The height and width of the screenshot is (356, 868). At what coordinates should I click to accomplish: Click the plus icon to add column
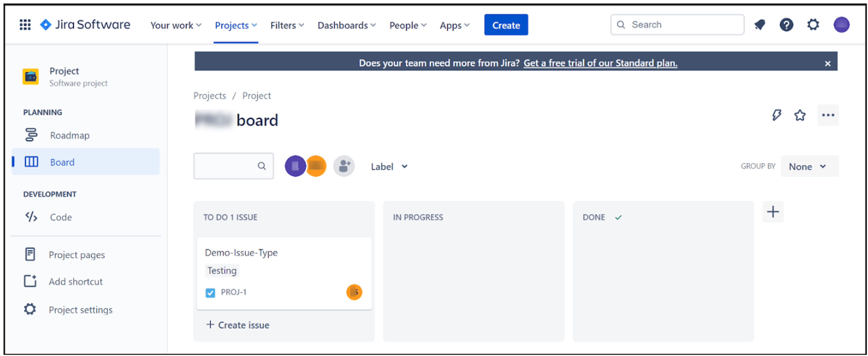[773, 212]
